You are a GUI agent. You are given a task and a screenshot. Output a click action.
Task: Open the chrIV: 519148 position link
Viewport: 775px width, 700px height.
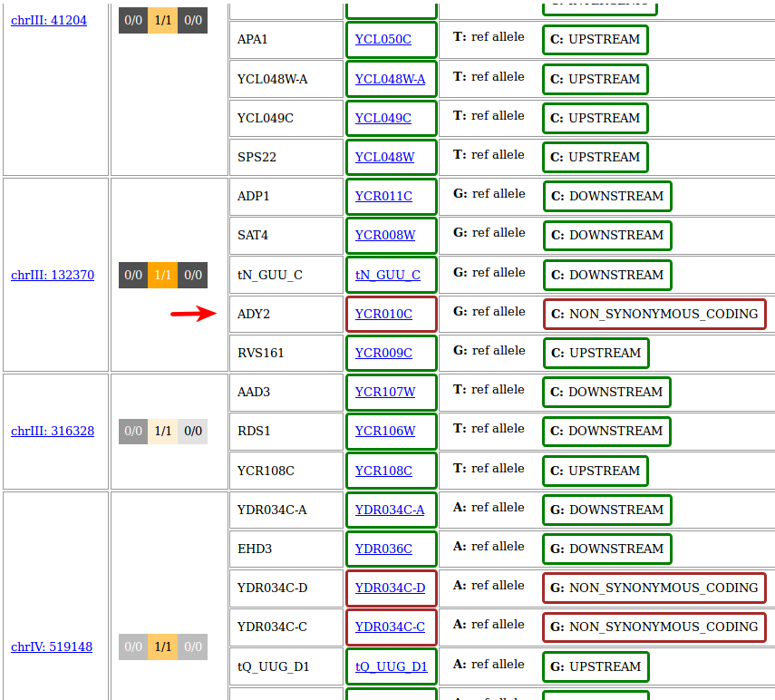click(52, 647)
